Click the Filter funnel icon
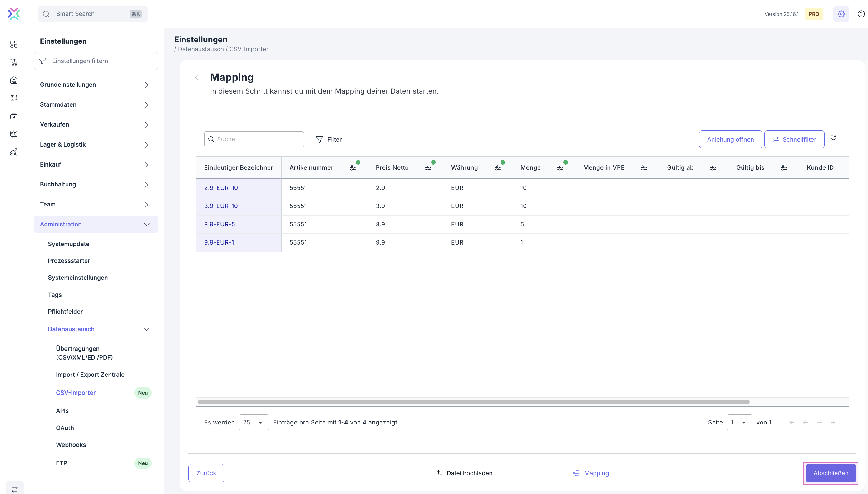This screenshot has height=494, width=868. coord(319,139)
